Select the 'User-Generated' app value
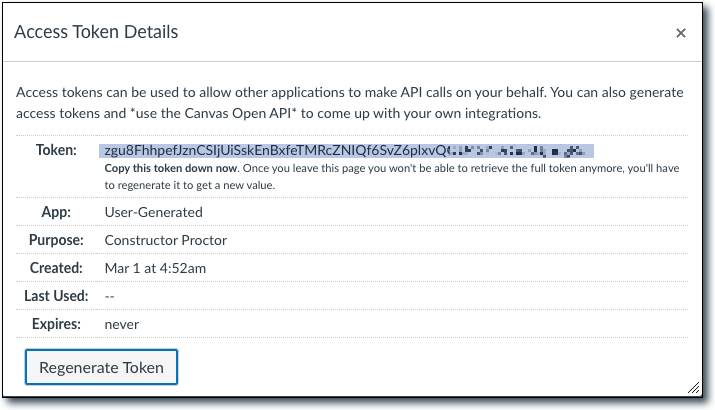 [153, 212]
